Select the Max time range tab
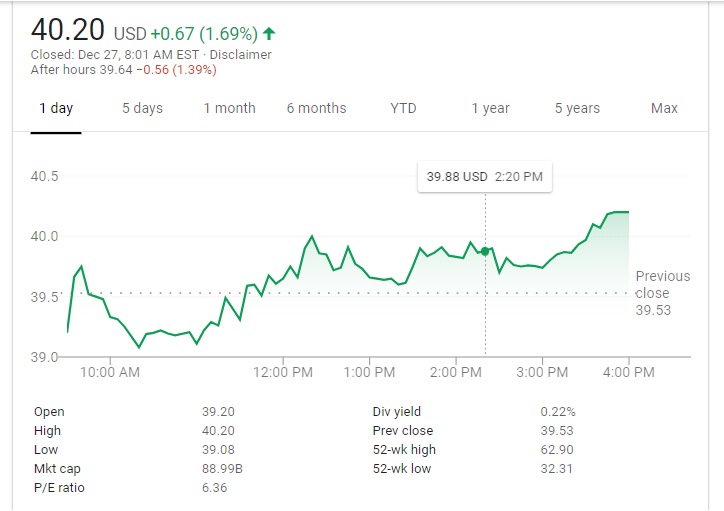The width and height of the screenshot is (724, 511). (664, 108)
